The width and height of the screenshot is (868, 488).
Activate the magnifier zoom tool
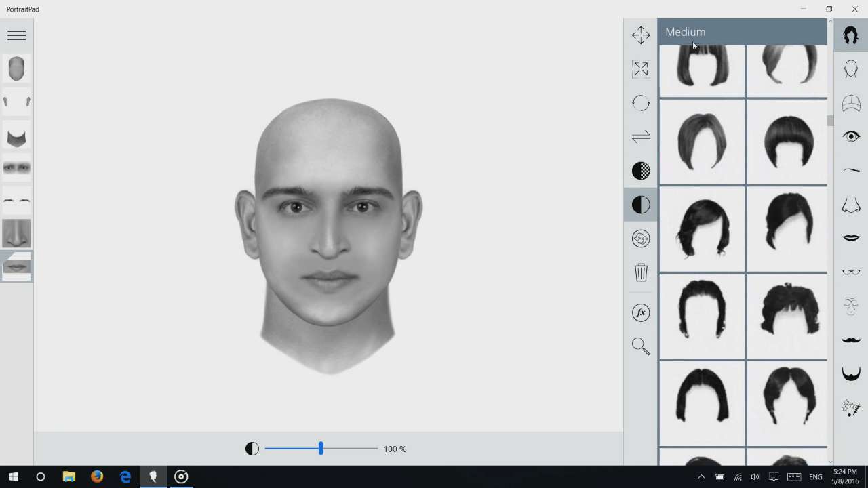coord(641,346)
